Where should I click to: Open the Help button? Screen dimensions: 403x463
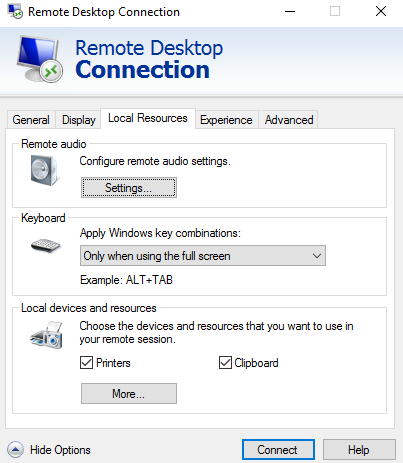(x=359, y=450)
